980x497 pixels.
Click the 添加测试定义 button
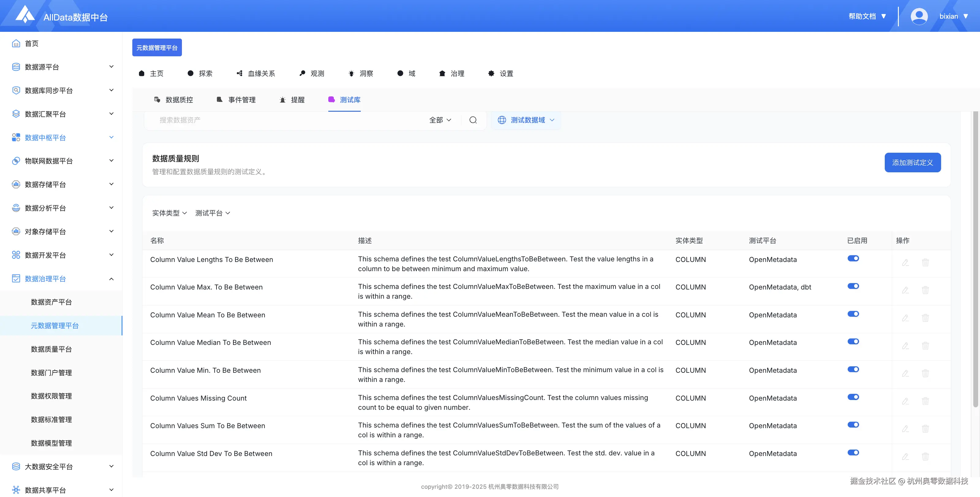point(912,163)
